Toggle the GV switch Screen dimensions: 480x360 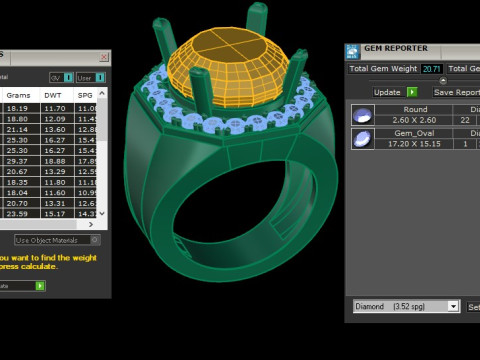coord(61,78)
